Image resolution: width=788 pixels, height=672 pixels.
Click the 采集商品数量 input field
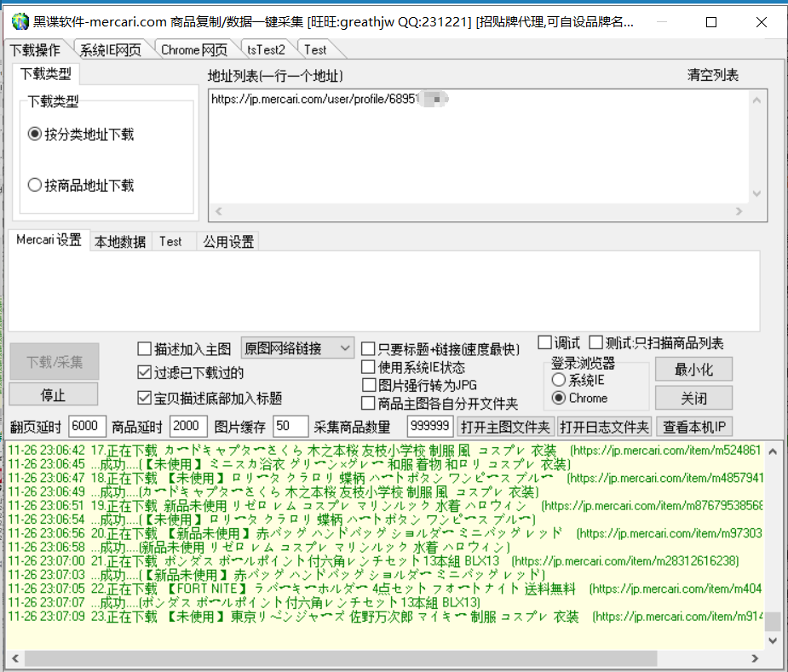pyautogui.click(x=429, y=426)
